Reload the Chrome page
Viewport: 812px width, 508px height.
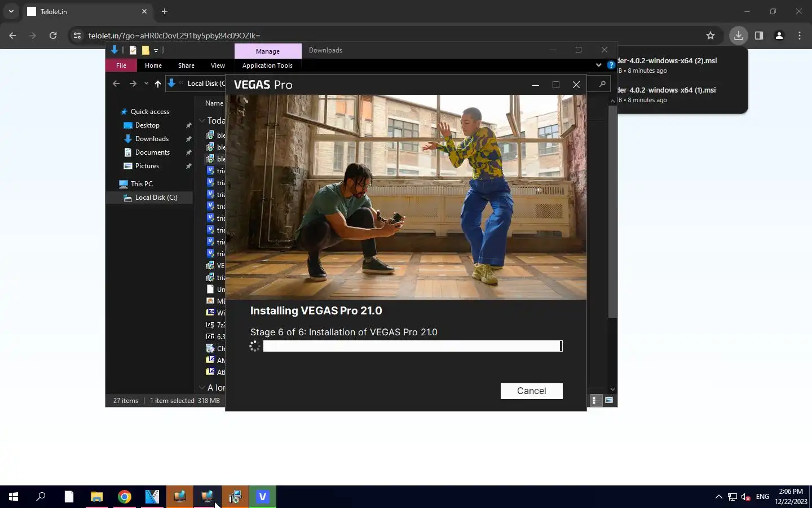point(53,36)
